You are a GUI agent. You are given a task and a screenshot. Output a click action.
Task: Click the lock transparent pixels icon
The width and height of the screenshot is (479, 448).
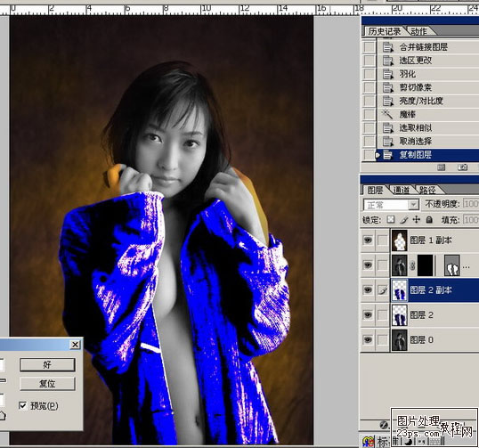click(x=391, y=219)
